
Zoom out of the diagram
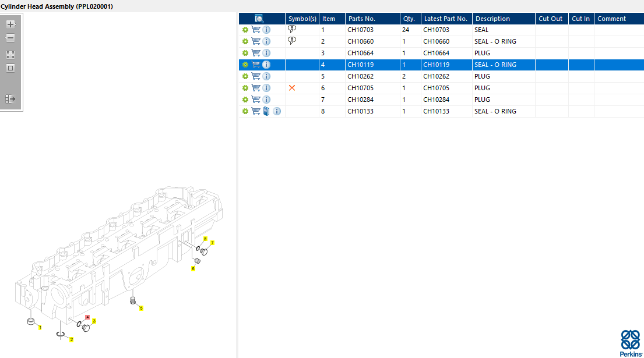click(x=10, y=38)
